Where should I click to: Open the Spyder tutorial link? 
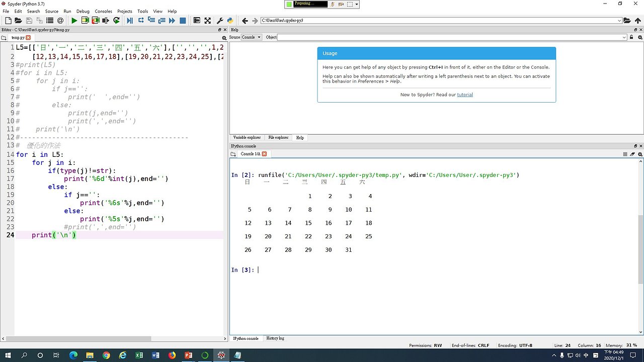465,95
